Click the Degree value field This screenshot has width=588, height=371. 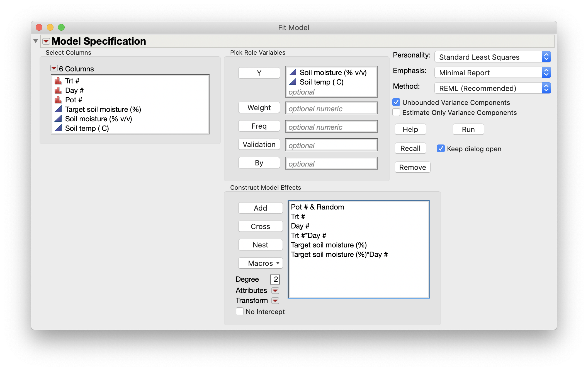[x=275, y=279]
